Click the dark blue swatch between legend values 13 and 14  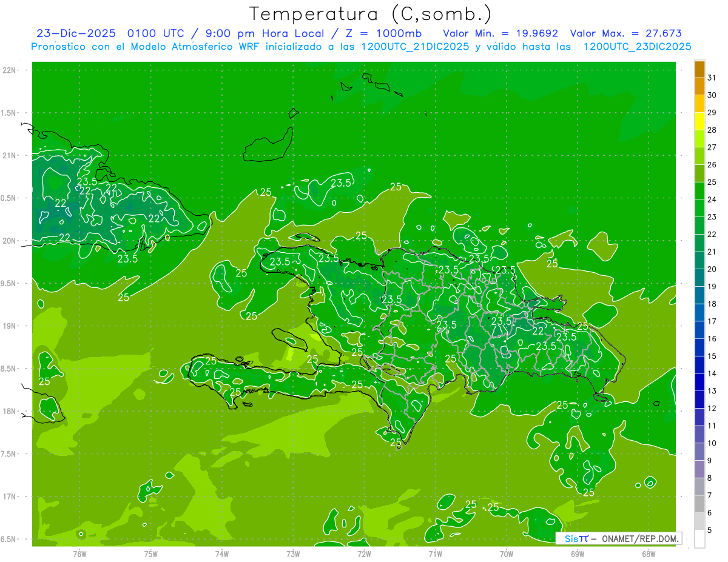tap(699, 382)
